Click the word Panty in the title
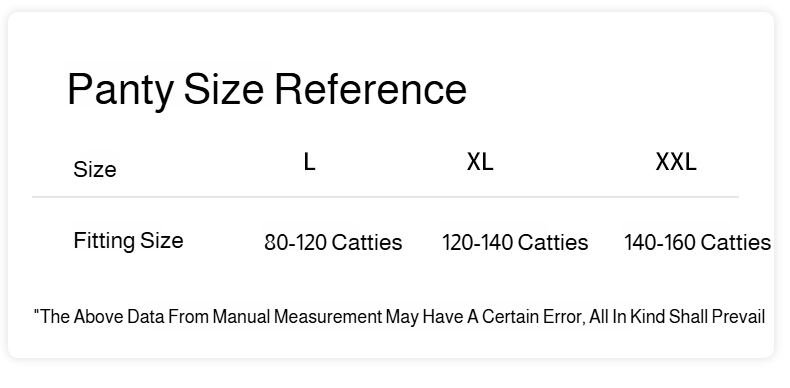This screenshot has height=388, width=790. click(x=120, y=90)
